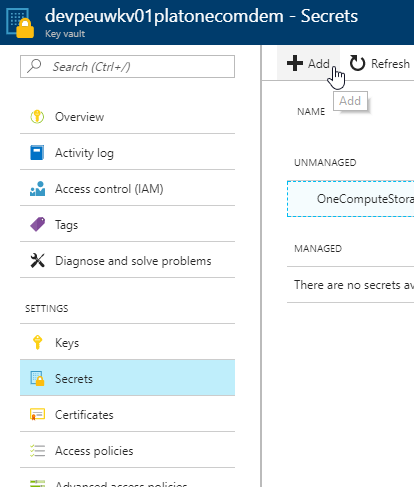Click the search magnifier icon
Screen dimensions: 414x487
[x=34, y=66]
